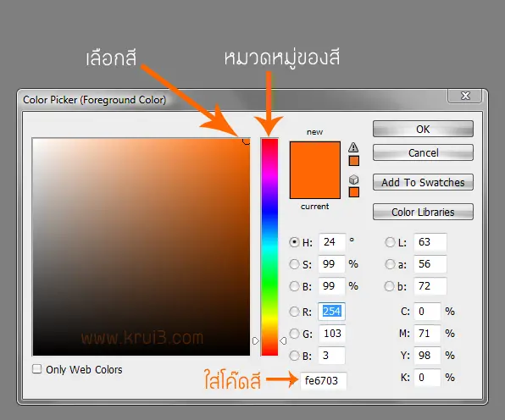The height and width of the screenshot is (420, 505).
Task: Enable the Only Web Colors checkbox
Action: click(37, 369)
